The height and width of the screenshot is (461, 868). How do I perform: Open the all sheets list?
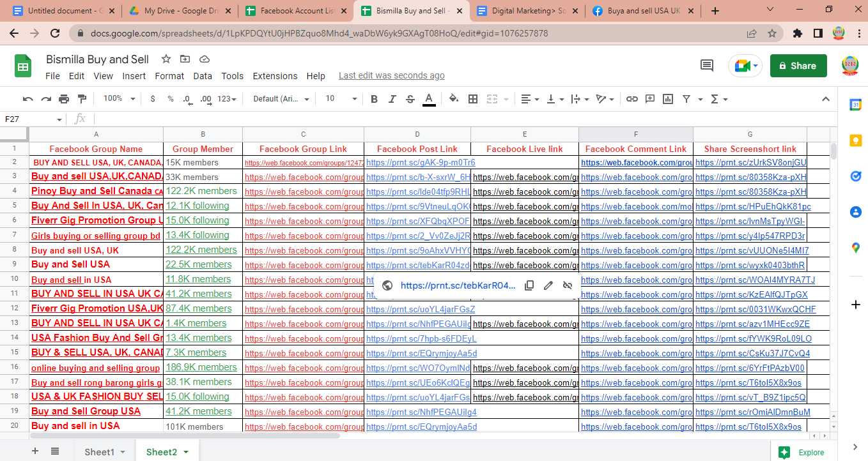click(55, 451)
